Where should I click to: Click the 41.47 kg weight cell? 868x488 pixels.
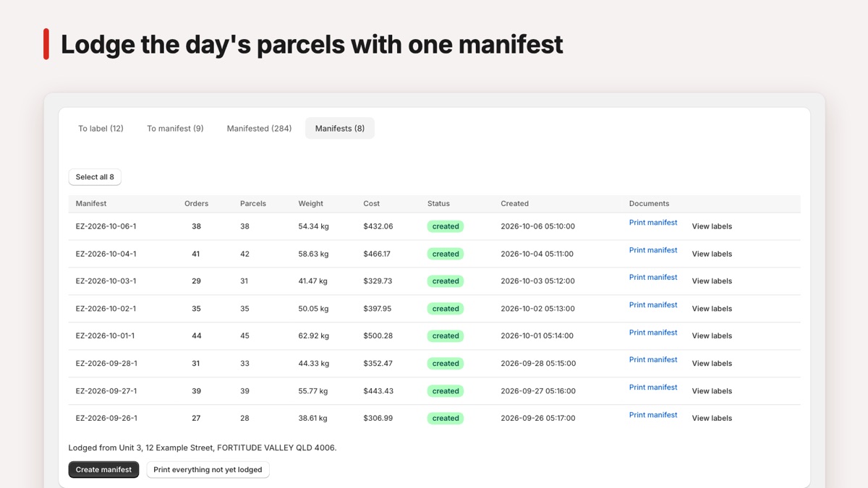click(313, 281)
